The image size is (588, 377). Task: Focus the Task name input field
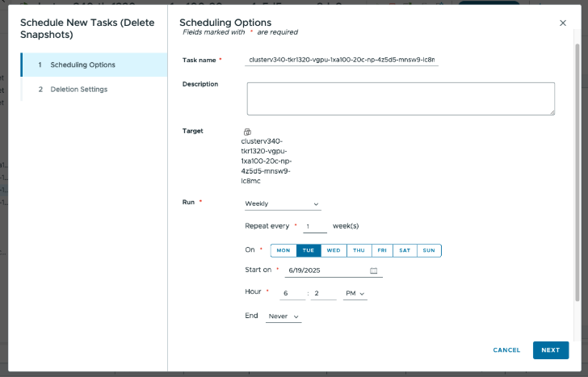point(342,60)
